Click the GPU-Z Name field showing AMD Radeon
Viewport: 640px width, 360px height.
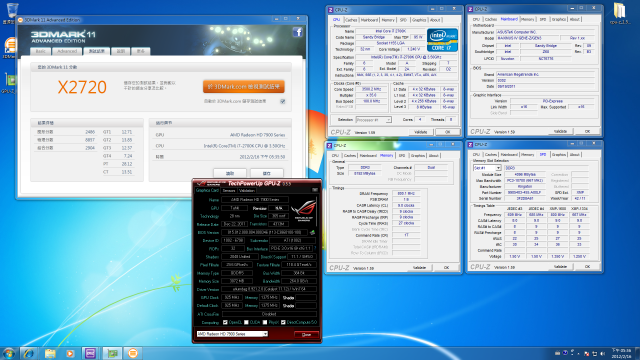click(255, 200)
